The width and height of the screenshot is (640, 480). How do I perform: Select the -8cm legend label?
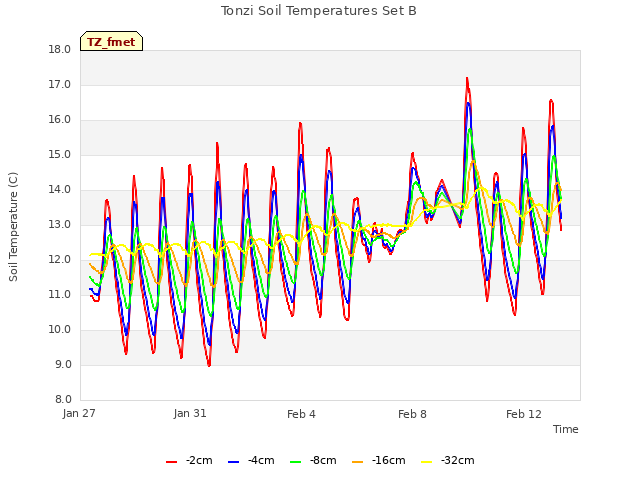(x=323, y=460)
